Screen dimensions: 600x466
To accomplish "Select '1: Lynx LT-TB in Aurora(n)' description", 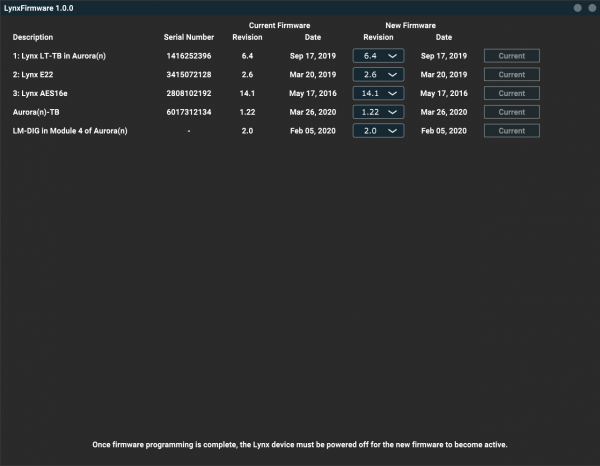I will point(59,56).
